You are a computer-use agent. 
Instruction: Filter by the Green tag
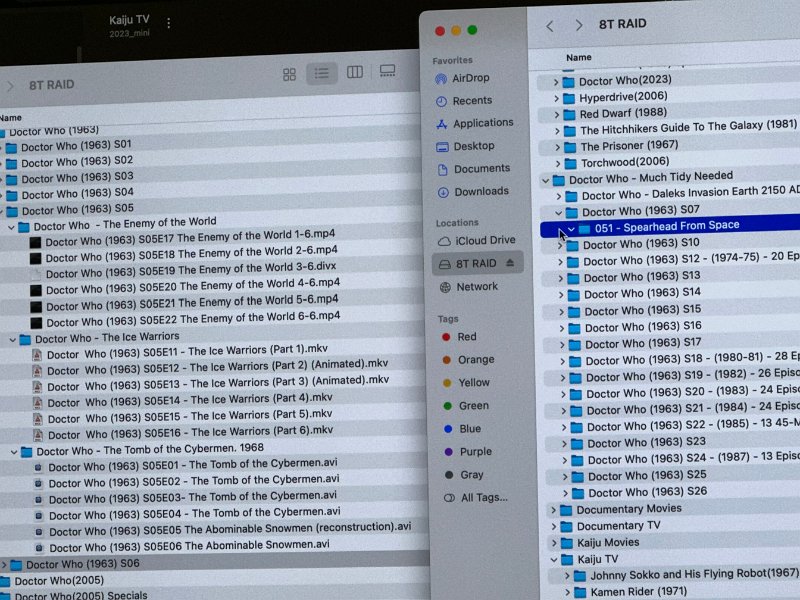466,406
